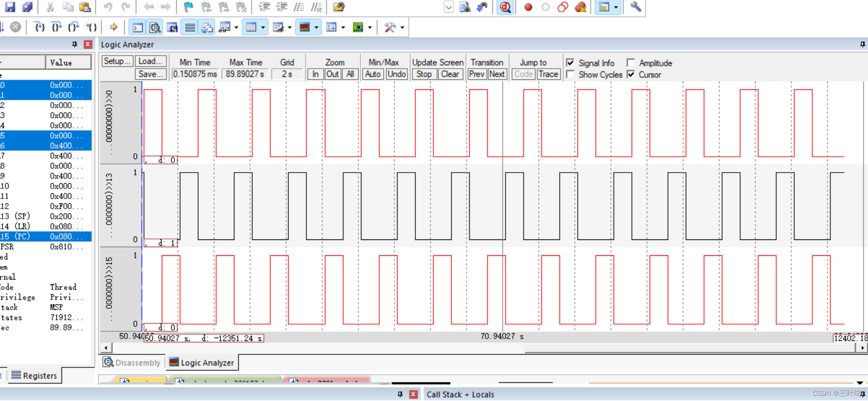Screen dimensions: 868x401
Task: Open the Trace Windows dropdown arrow
Action: click(343, 27)
